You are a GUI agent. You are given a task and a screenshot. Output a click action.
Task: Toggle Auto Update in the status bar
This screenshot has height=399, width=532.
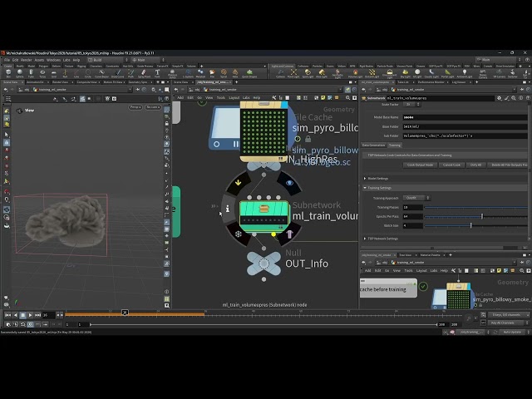point(512,332)
